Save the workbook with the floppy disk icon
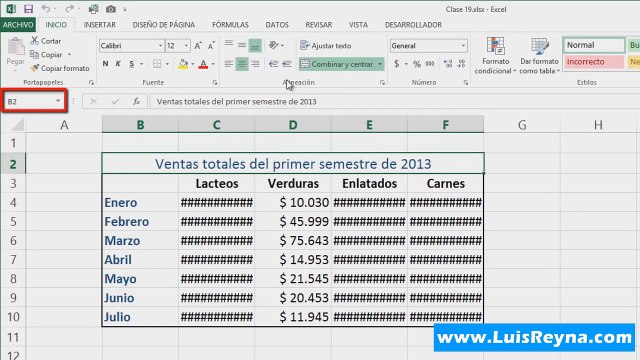 click(x=28, y=9)
